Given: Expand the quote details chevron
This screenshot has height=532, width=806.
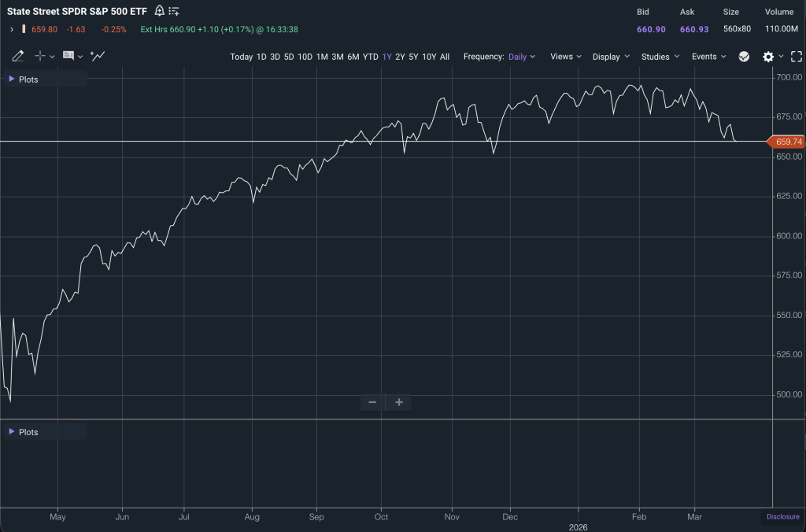Looking at the screenshot, I should pos(12,29).
